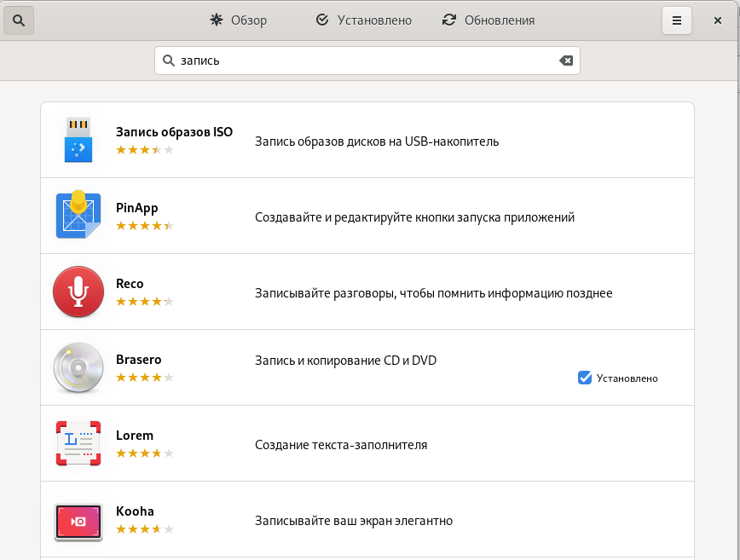Open the Обновления tab
740x560 pixels.
489,20
